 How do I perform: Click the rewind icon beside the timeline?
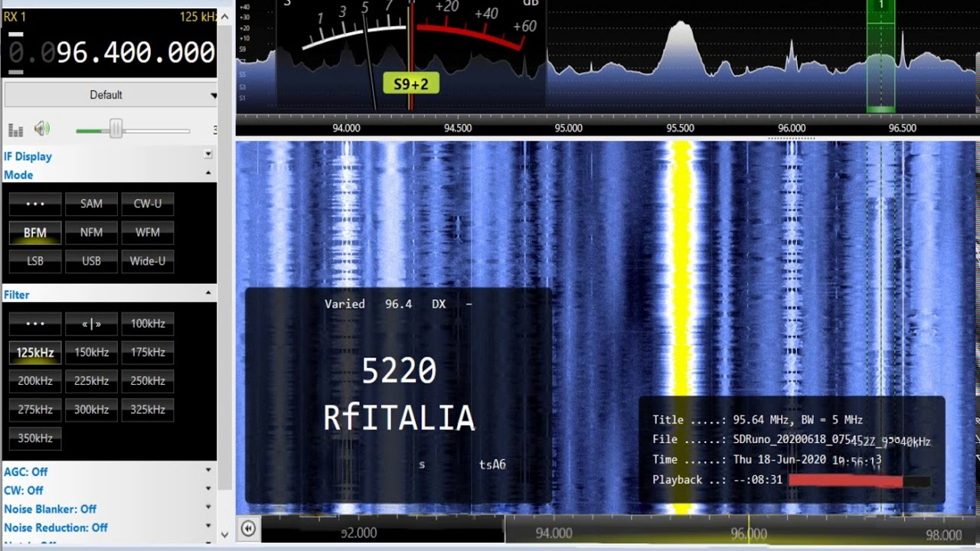[x=248, y=528]
